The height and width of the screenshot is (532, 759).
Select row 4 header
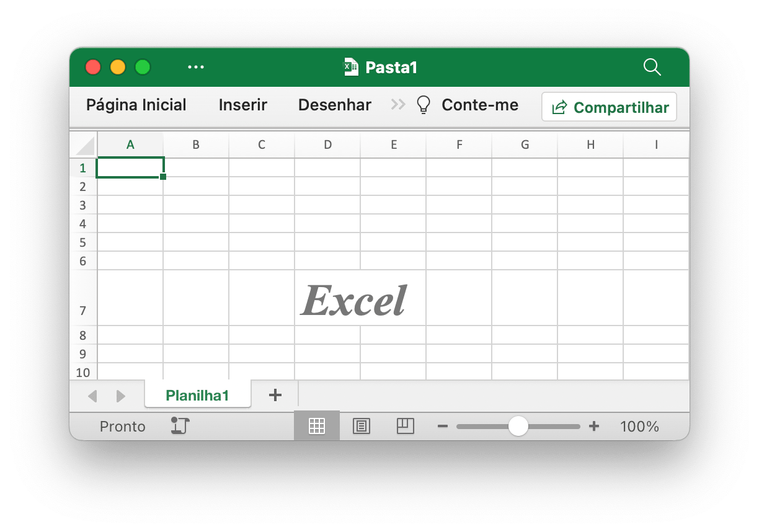pos(83,223)
